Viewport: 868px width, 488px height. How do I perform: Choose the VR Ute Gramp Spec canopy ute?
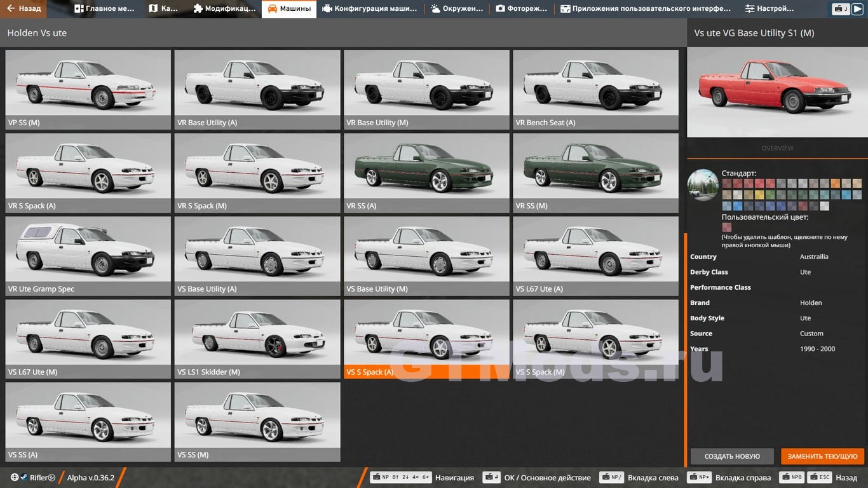pos(88,256)
